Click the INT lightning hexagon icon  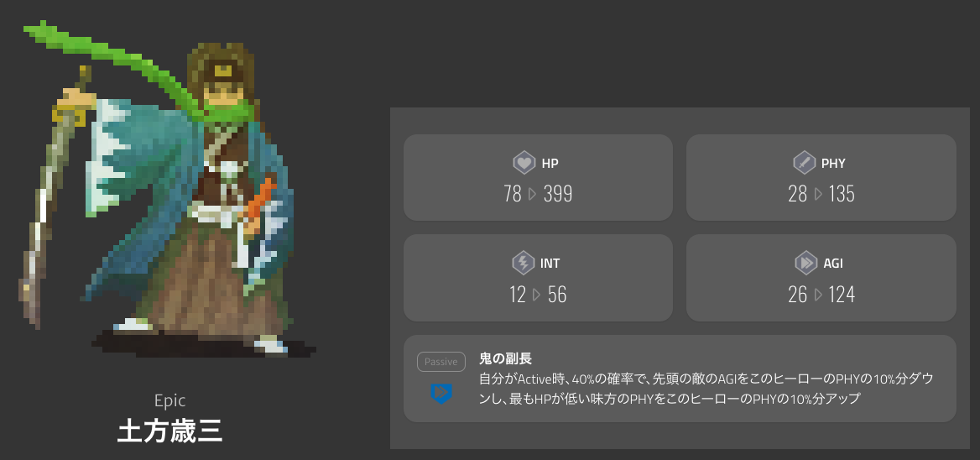tap(523, 263)
